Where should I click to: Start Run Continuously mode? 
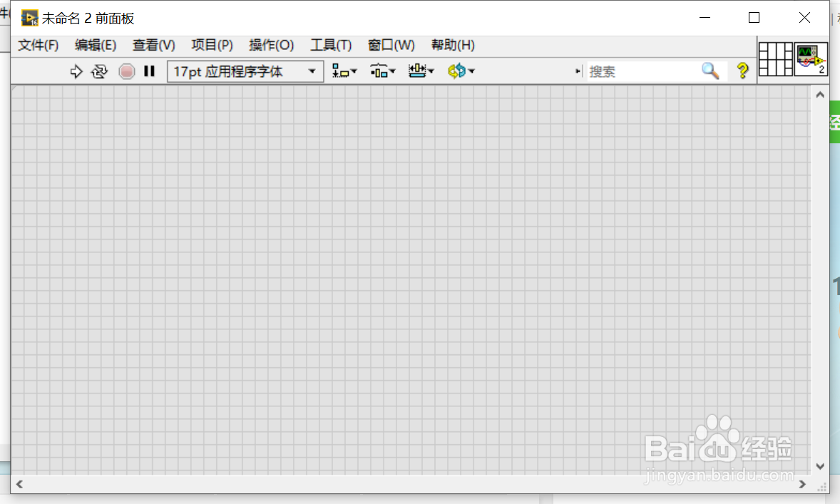99,71
